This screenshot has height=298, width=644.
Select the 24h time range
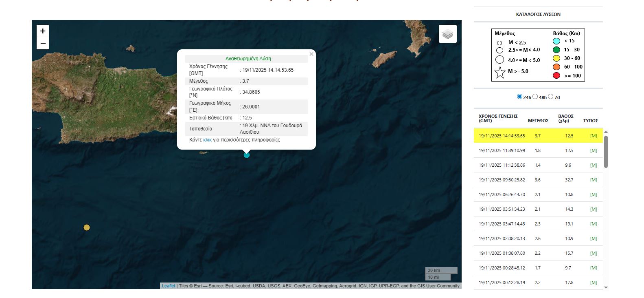pyautogui.click(x=519, y=97)
